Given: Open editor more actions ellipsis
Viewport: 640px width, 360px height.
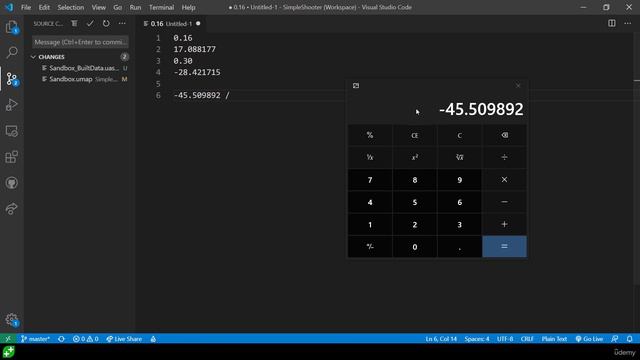Looking at the screenshot, I should pyautogui.click(x=628, y=23).
